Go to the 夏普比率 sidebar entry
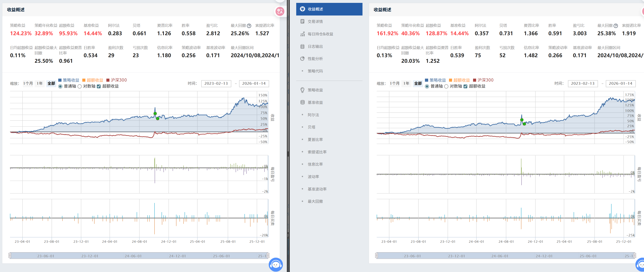 point(315,139)
